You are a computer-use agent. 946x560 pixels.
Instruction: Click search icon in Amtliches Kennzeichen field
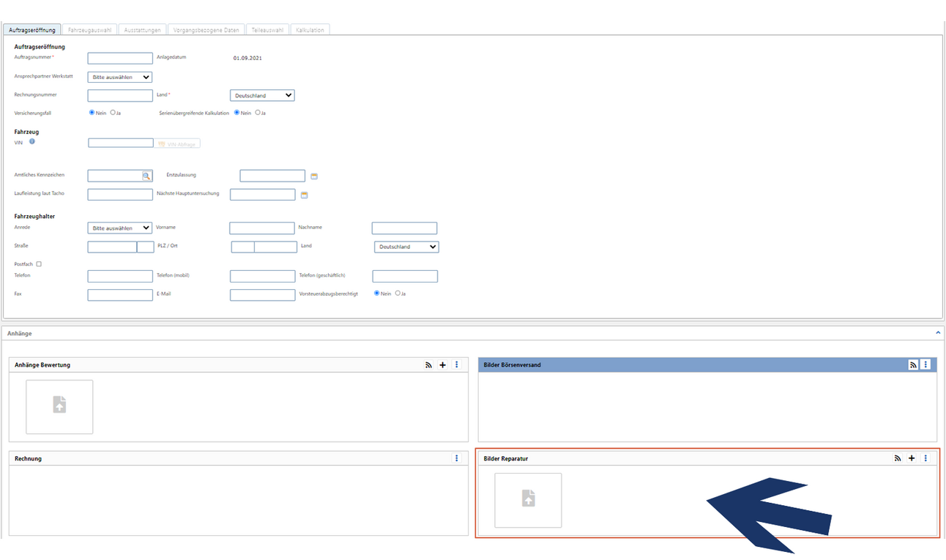pos(146,176)
